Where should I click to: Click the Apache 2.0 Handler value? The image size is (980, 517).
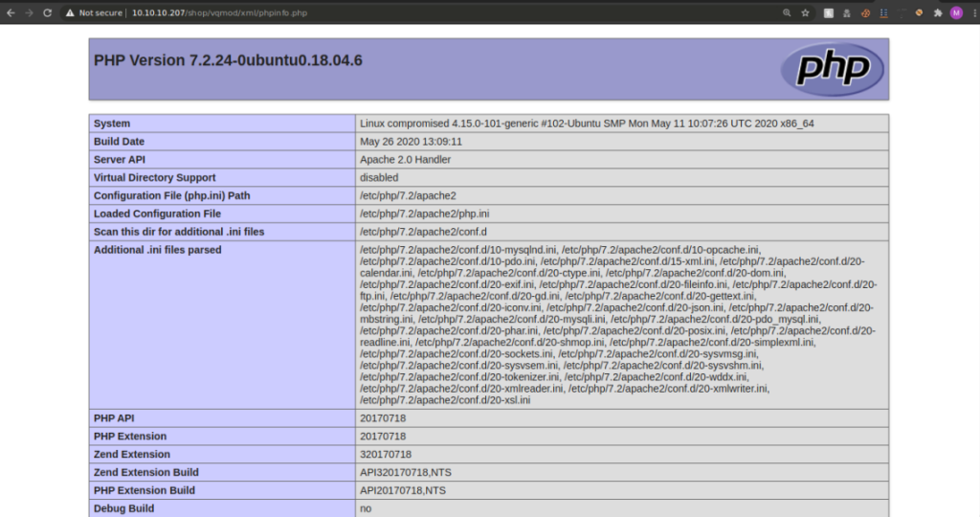pos(405,160)
